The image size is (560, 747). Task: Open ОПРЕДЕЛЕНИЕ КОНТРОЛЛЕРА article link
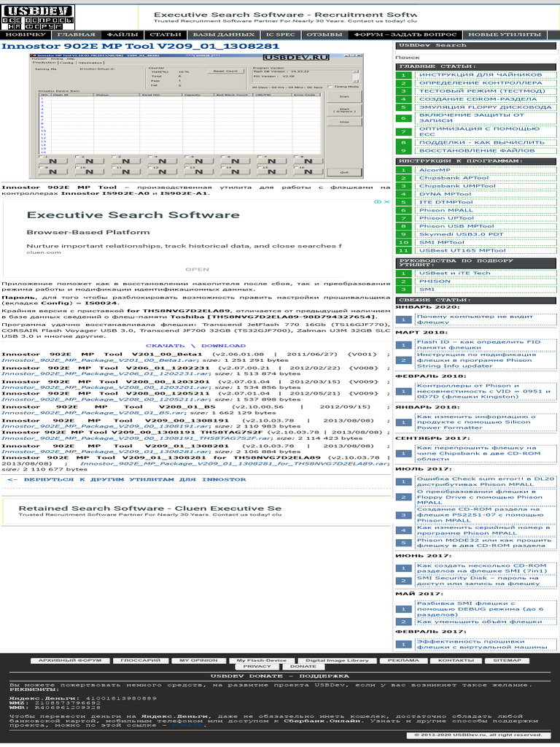click(481, 83)
